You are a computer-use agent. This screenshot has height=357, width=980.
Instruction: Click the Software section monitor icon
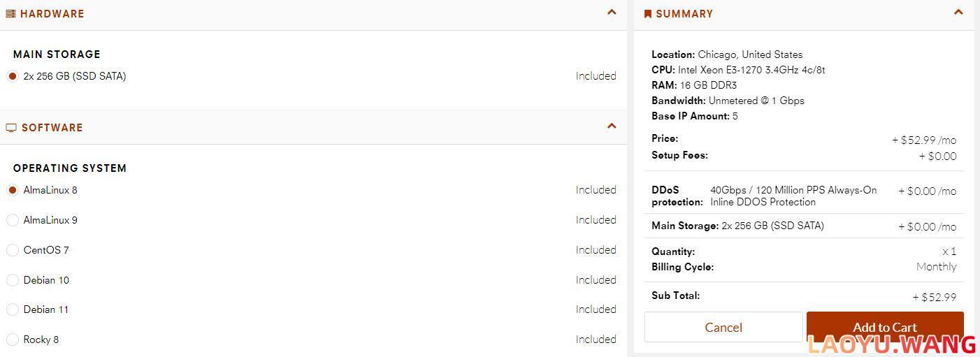click(x=11, y=128)
